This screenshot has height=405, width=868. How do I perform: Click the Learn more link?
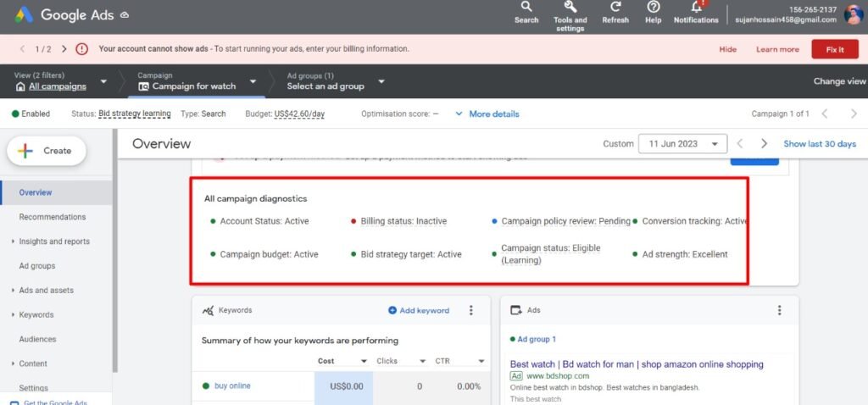click(x=777, y=49)
